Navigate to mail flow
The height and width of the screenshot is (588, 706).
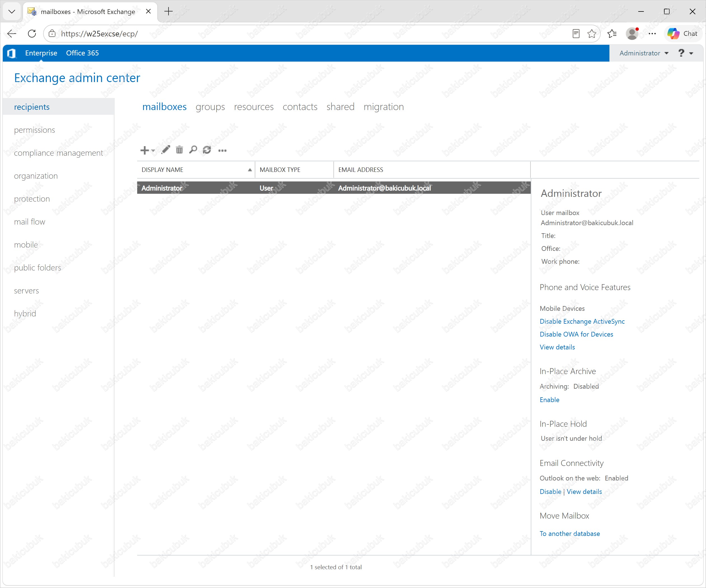[x=30, y=221]
